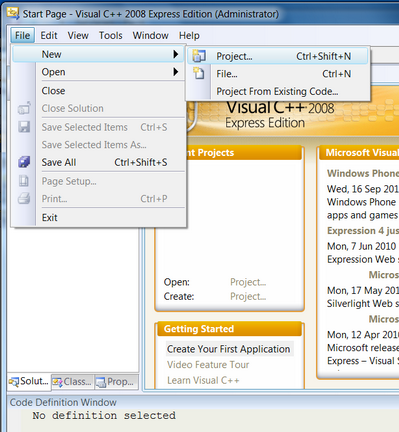Select New File submenu entry
This screenshot has height=432, width=399.
pos(278,74)
